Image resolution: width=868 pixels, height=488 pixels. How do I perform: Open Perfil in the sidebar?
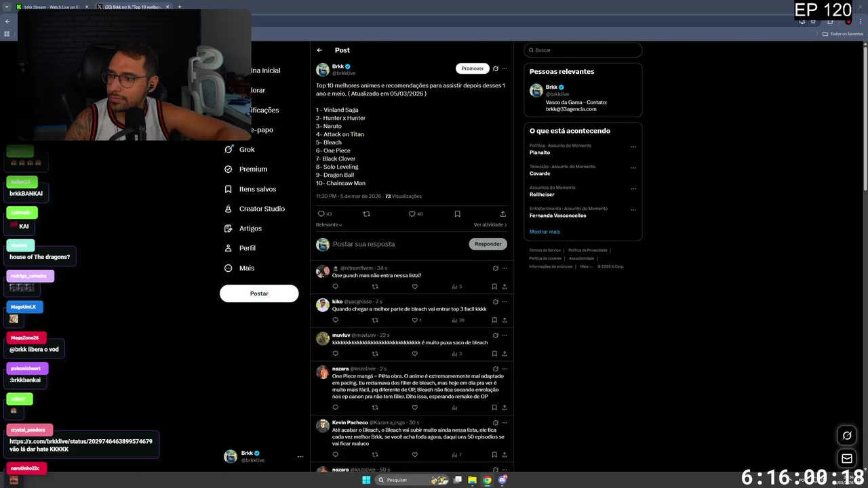tap(240, 248)
